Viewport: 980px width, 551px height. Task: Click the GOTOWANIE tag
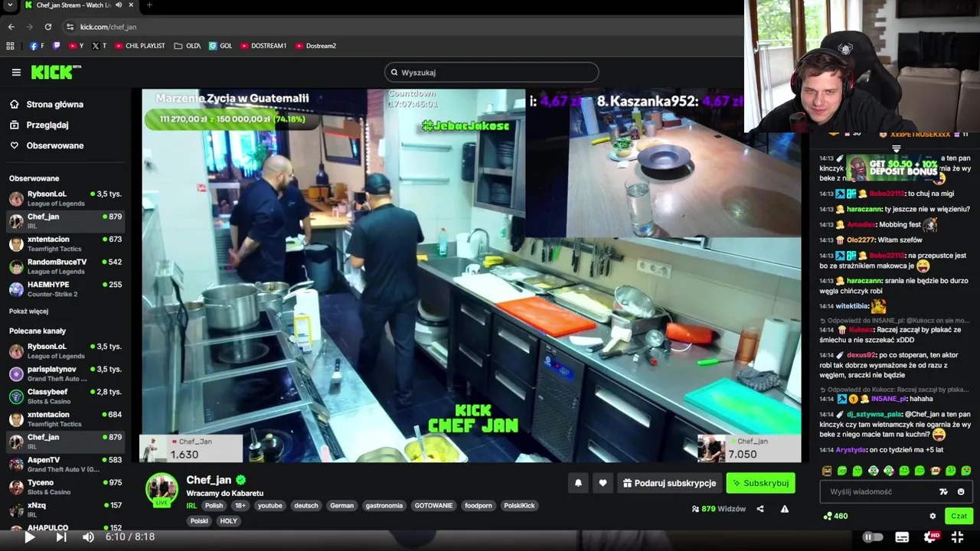click(x=433, y=506)
